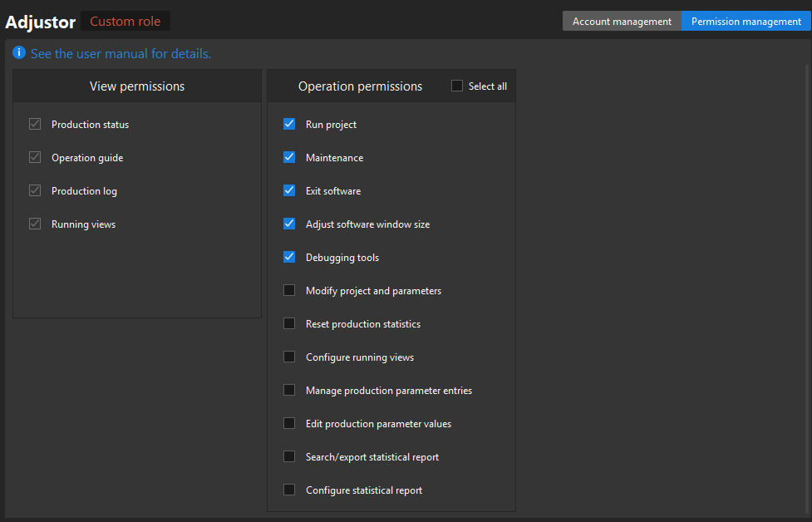Check Edit production parameter values
812x522 pixels.
click(x=289, y=423)
